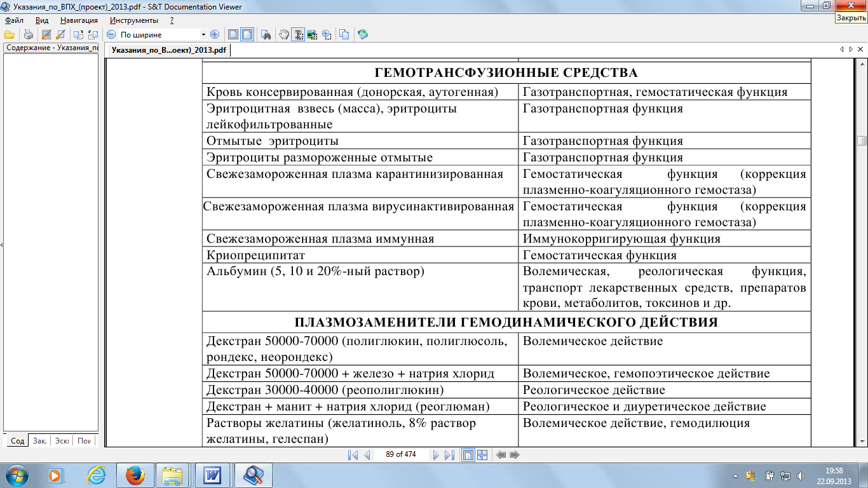
Task: Switch to the Эски thumbnails sidebar tab
Action: coord(62,441)
